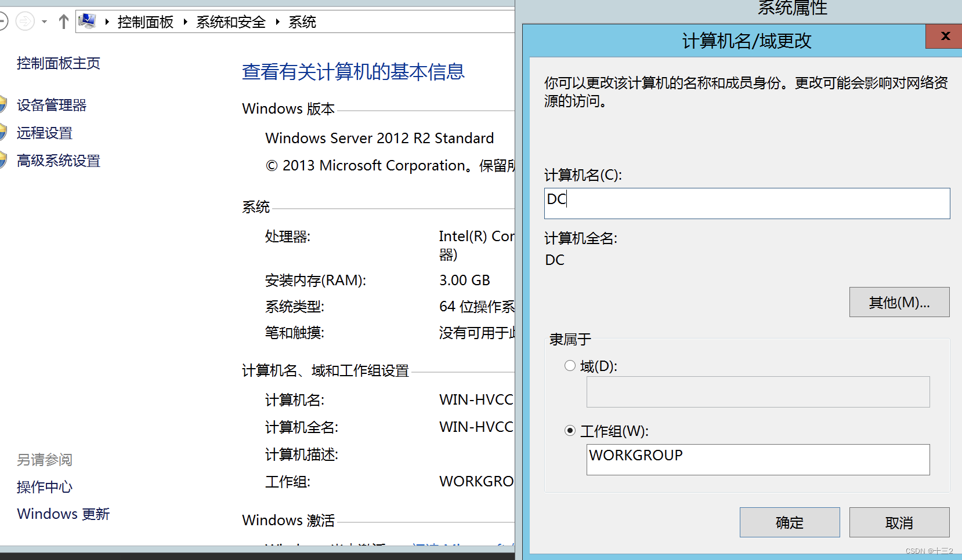Select the 工作组(W) radio button

(570, 431)
